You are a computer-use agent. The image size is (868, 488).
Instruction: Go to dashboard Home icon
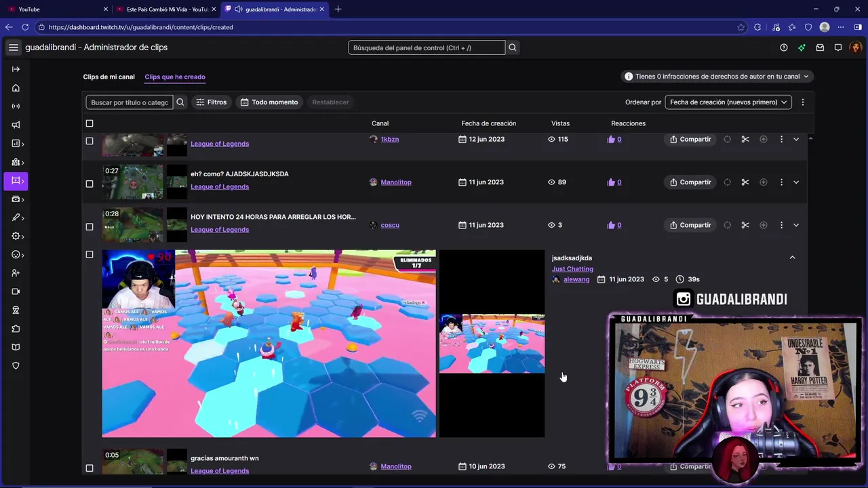tap(16, 88)
